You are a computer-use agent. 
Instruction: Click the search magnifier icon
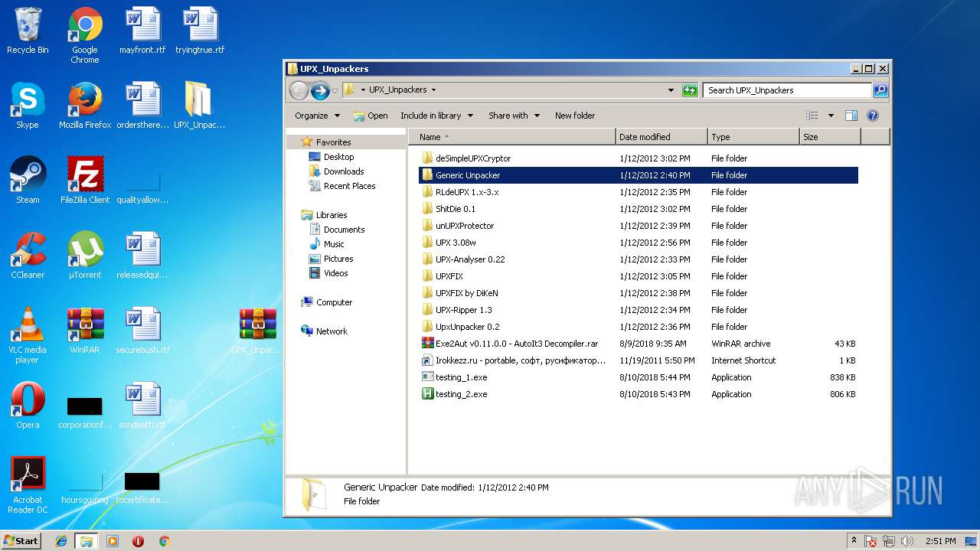(880, 90)
